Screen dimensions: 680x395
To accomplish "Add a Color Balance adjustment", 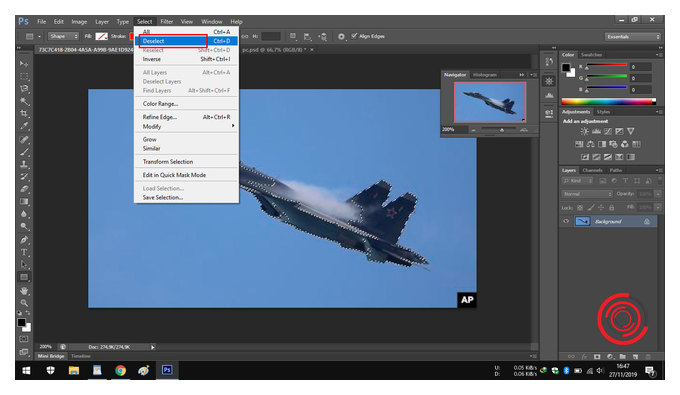I will (591, 144).
